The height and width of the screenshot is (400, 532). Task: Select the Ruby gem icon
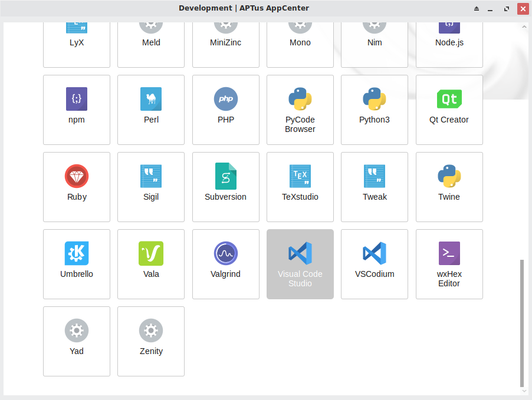77,176
